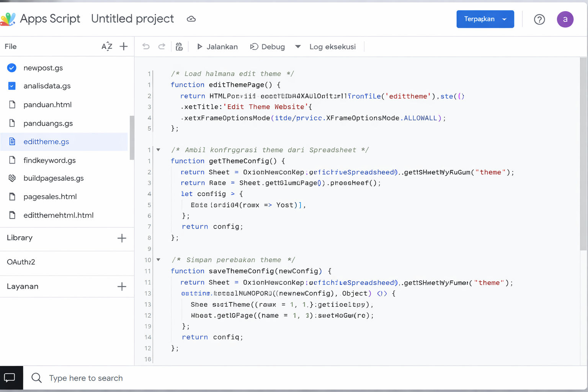Click the file icon beside findkeyword.gs
The image size is (588, 392).
coord(12,160)
